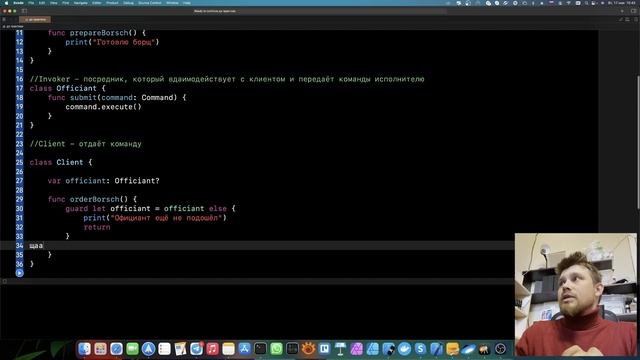
Task: Place cursor on line 34 text
Action: coord(36,245)
